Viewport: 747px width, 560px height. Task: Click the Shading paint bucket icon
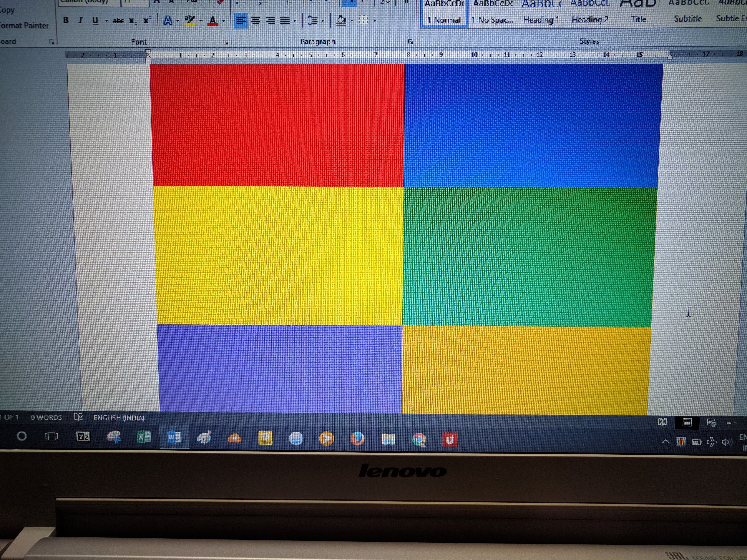341,21
